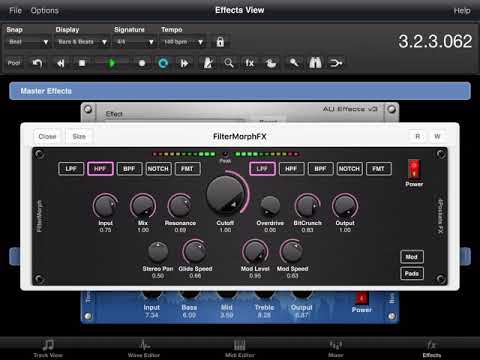Select the right filter BPF mode
Viewport: 480px width, 360px height.
pos(320,169)
